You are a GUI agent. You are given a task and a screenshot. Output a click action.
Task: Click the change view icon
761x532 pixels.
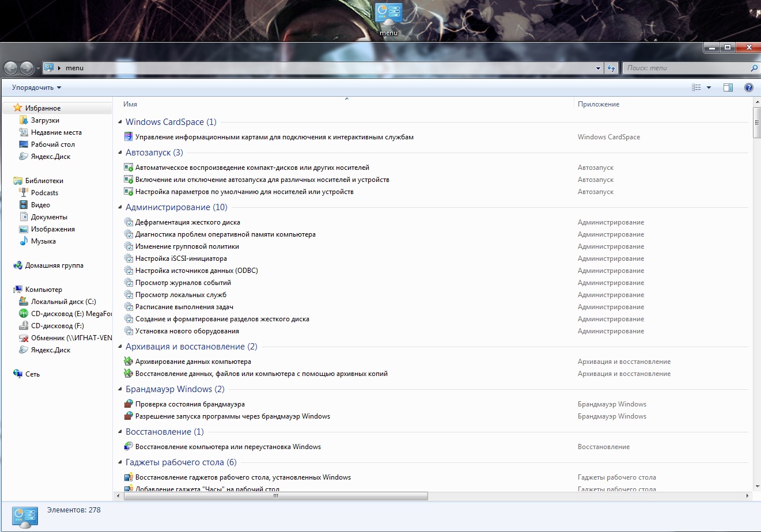[x=696, y=88]
